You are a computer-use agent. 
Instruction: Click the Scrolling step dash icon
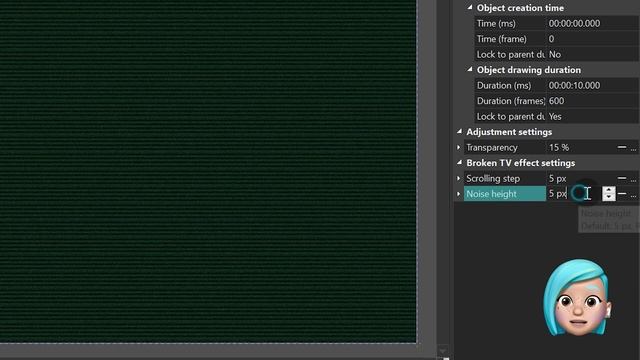(x=622, y=178)
